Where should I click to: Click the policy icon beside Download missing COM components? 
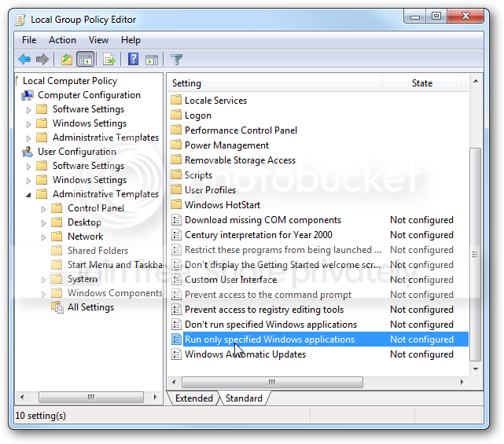pos(176,220)
